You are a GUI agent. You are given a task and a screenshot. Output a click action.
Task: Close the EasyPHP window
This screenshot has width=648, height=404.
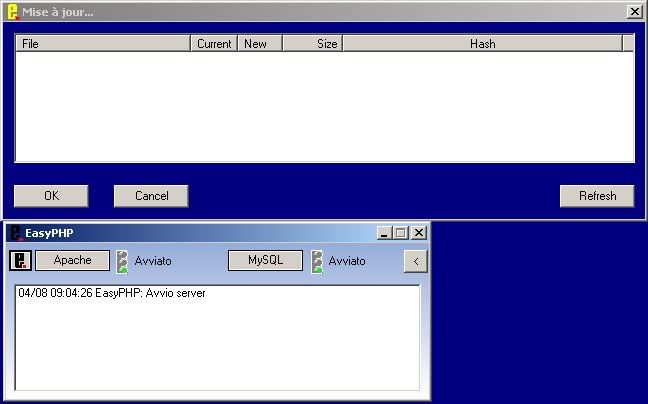pyautogui.click(x=419, y=233)
